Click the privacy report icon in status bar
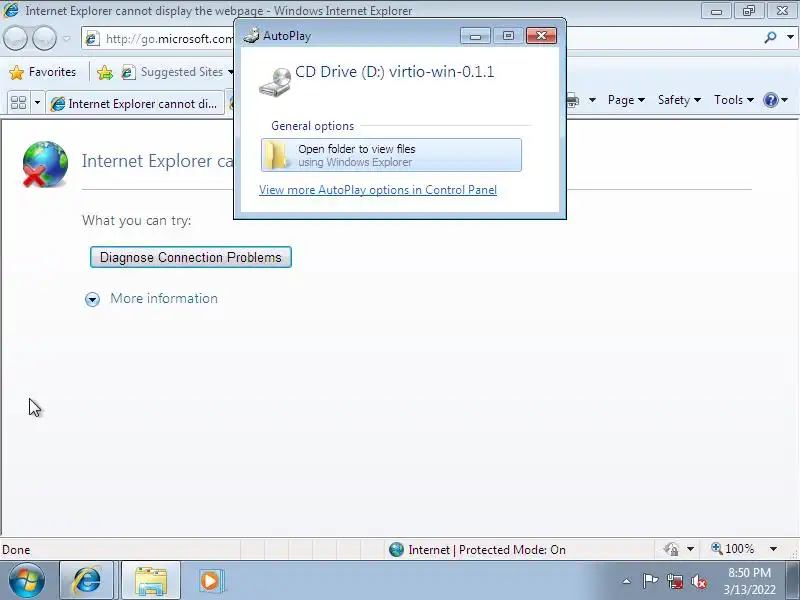Image resolution: width=800 pixels, height=600 pixels. tap(671, 549)
